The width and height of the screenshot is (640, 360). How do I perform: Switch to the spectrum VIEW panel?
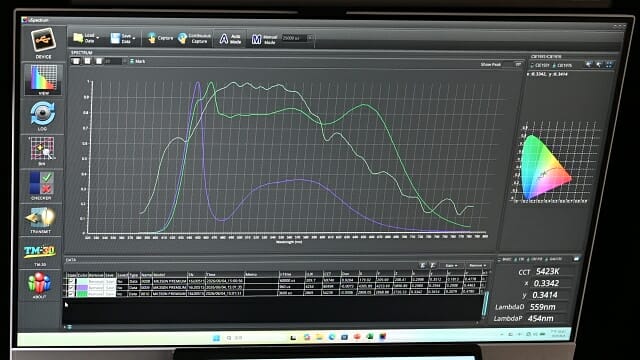coord(43,80)
